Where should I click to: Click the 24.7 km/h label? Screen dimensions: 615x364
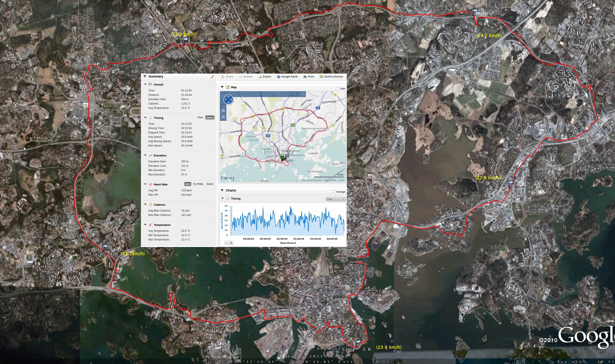(x=489, y=36)
